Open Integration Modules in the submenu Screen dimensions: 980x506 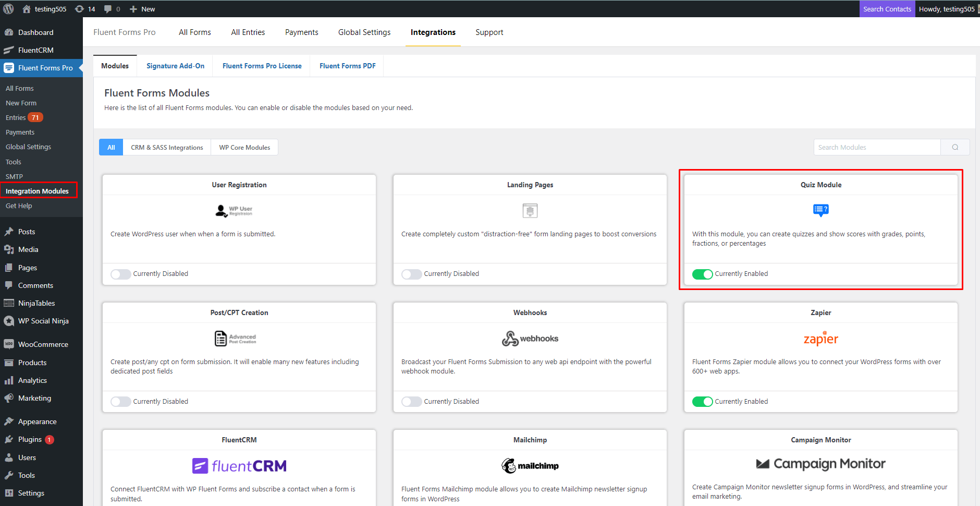coord(37,191)
